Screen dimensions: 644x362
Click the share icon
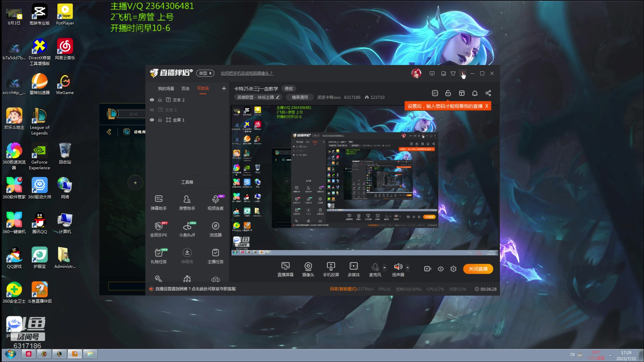coord(488,93)
